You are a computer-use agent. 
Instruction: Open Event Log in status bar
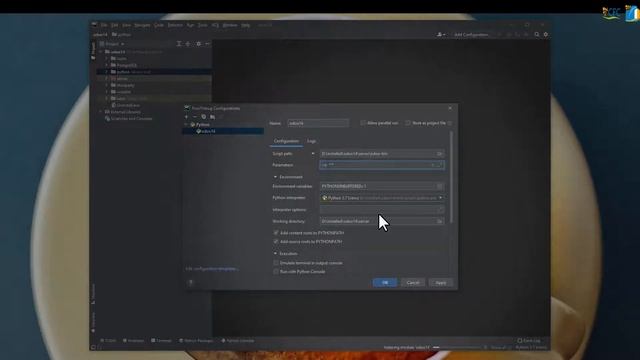[529, 340]
